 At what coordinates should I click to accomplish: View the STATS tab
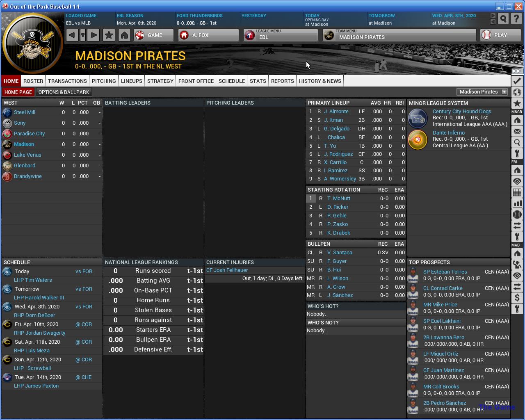[258, 81]
